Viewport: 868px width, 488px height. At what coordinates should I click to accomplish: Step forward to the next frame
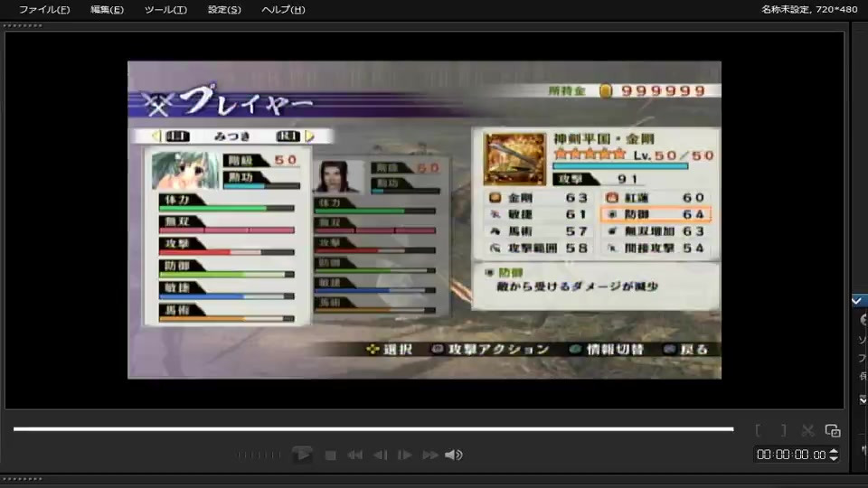[405, 455]
